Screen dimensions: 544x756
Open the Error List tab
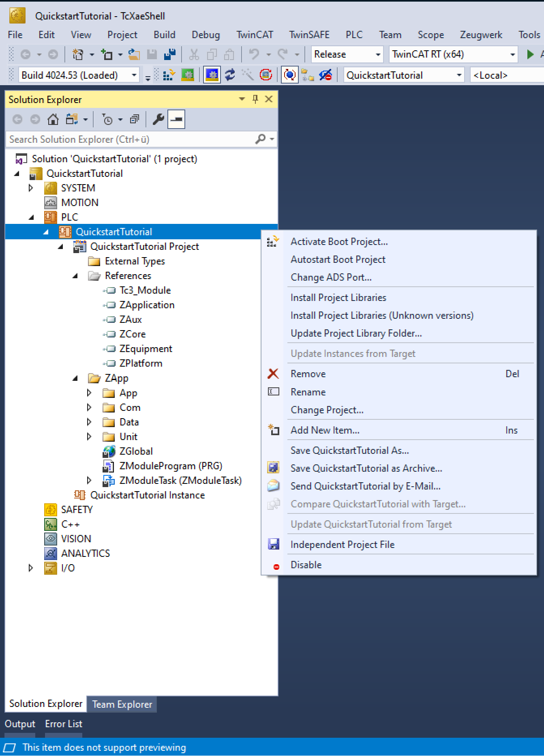point(64,724)
